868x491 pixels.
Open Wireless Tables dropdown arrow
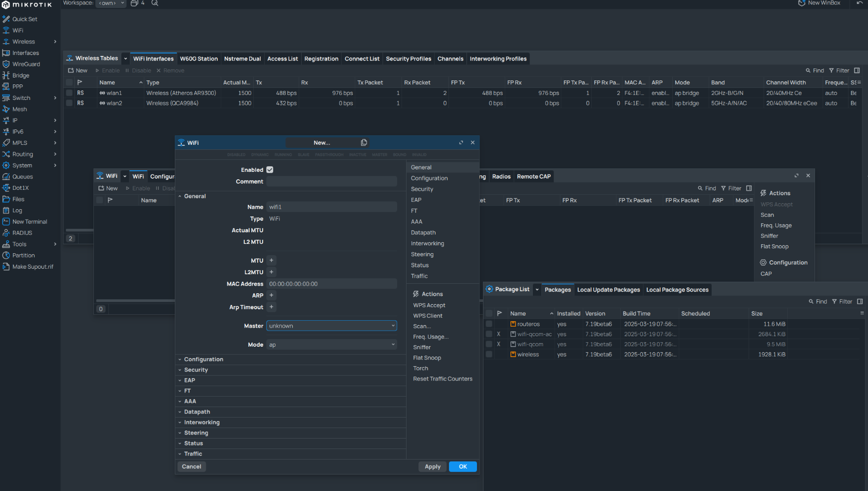(x=125, y=58)
